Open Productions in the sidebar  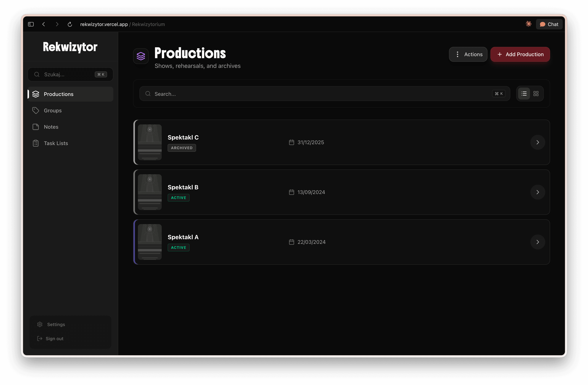click(x=70, y=94)
